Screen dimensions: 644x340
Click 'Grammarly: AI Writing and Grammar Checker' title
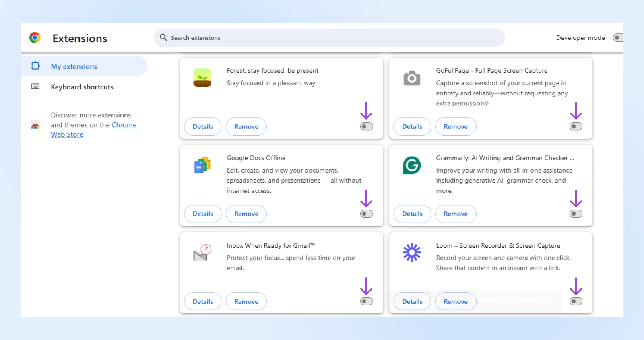point(505,158)
